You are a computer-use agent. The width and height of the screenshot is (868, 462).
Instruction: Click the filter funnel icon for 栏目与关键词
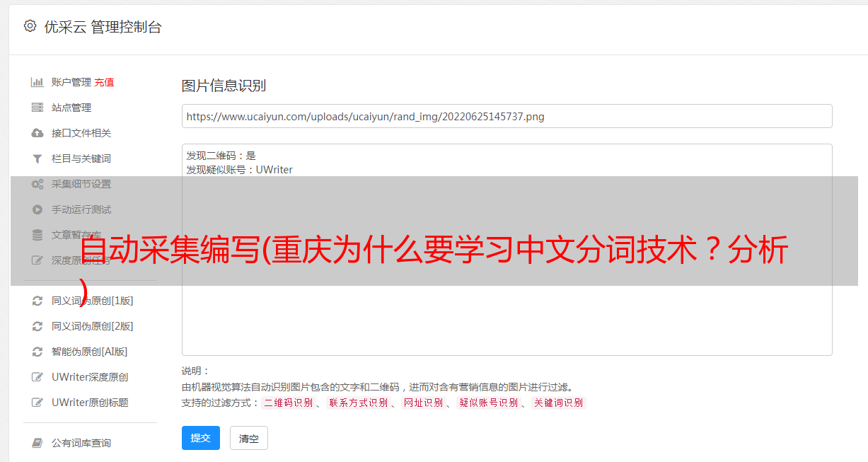point(37,158)
